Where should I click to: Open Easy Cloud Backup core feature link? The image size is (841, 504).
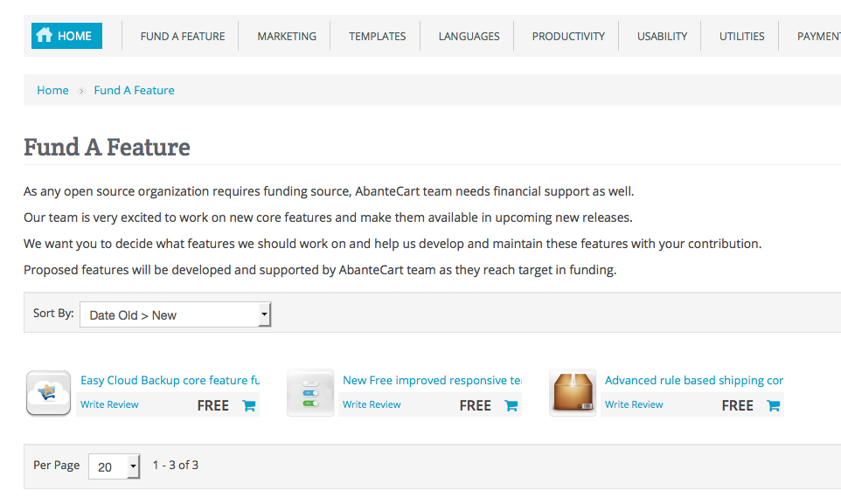[170, 380]
